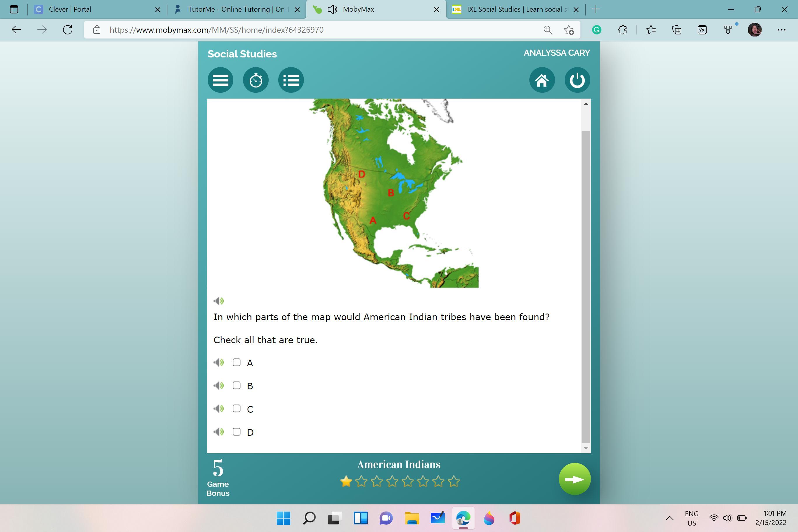Screen dimensions: 798x532
Task: Open the MobyMax hamburger menu
Action: [x=220, y=80]
